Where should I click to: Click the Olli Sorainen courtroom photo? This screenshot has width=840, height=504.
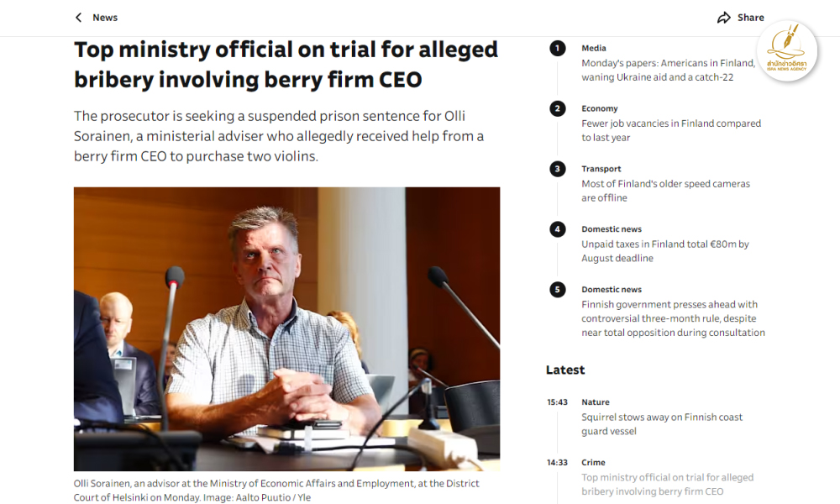pos(286,328)
